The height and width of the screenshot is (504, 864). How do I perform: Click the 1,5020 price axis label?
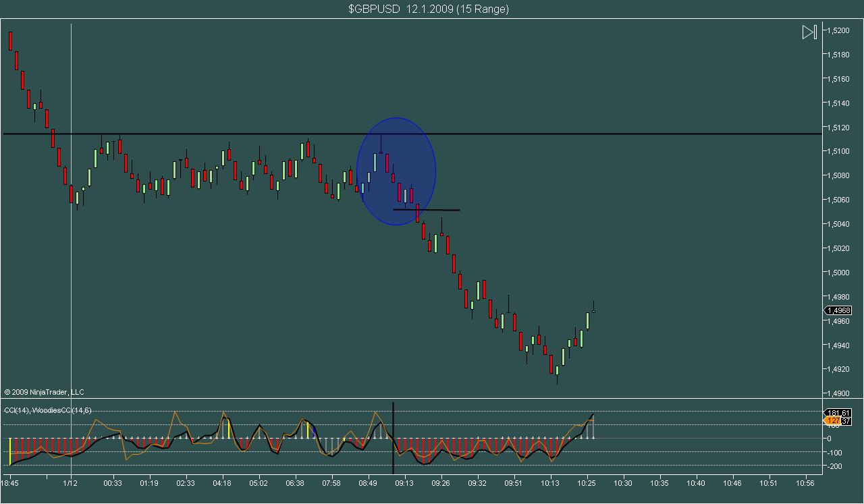point(840,248)
